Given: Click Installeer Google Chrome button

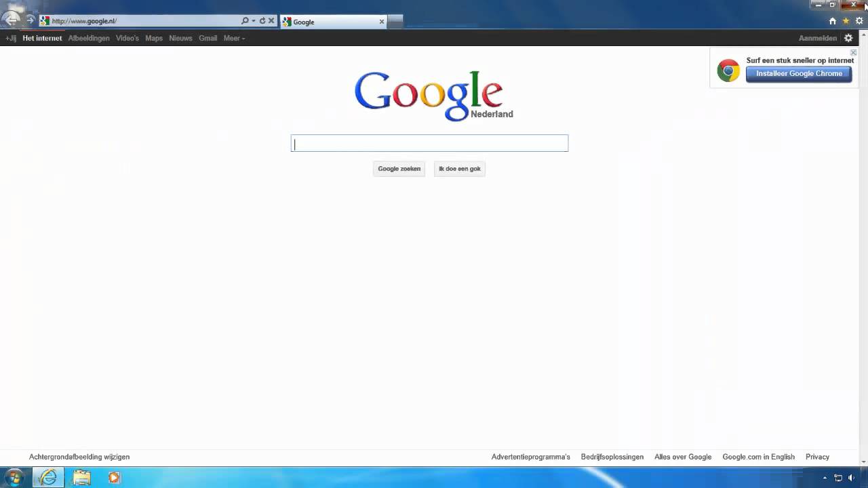Looking at the screenshot, I should pos(799,74).
